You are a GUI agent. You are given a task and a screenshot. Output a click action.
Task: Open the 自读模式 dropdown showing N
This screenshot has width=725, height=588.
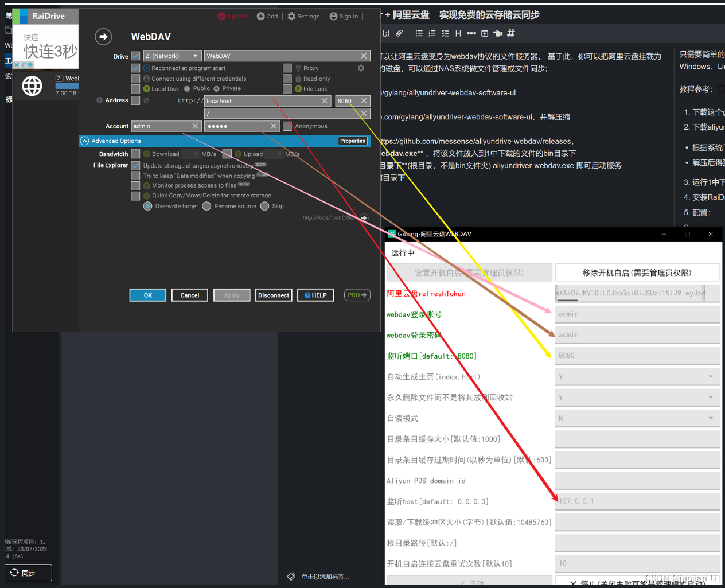(637, 418)
